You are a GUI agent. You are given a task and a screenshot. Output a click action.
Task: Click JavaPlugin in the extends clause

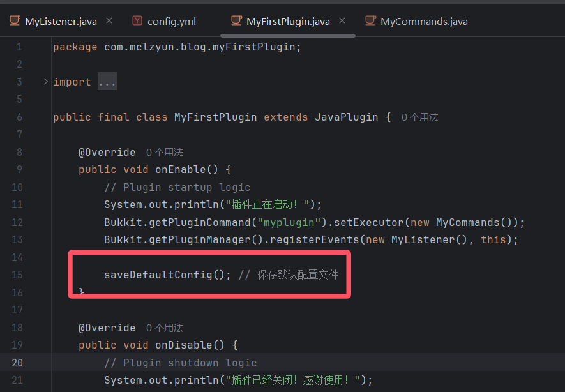(346, 117)
